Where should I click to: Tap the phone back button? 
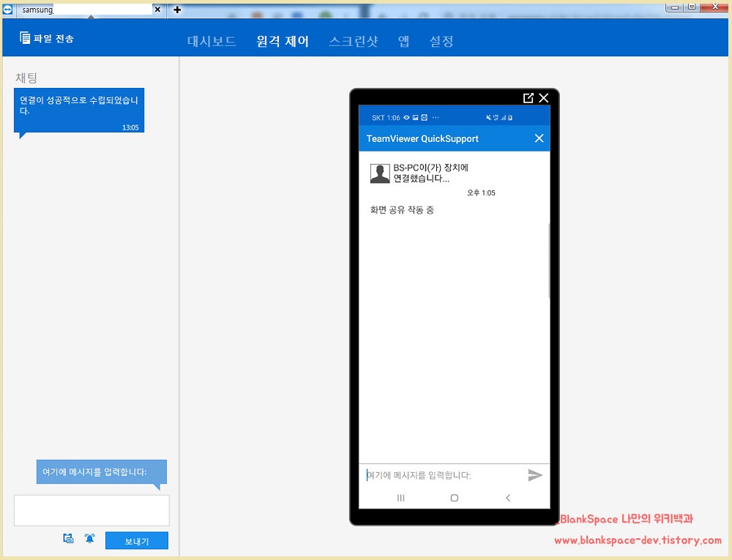[x=508, y=498]
